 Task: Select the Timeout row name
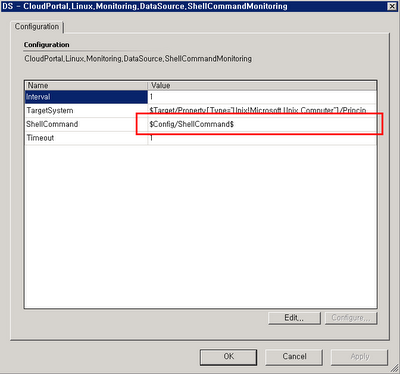[x=86, y=138]
